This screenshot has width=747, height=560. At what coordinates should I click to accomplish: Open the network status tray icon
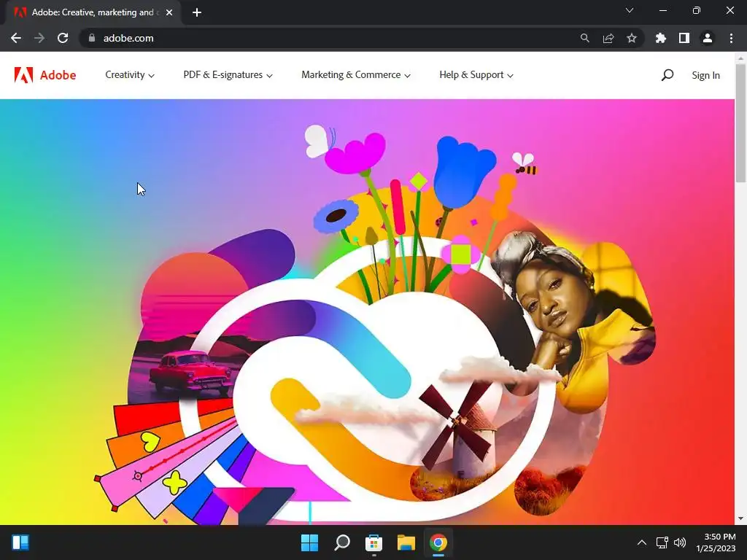662,542
